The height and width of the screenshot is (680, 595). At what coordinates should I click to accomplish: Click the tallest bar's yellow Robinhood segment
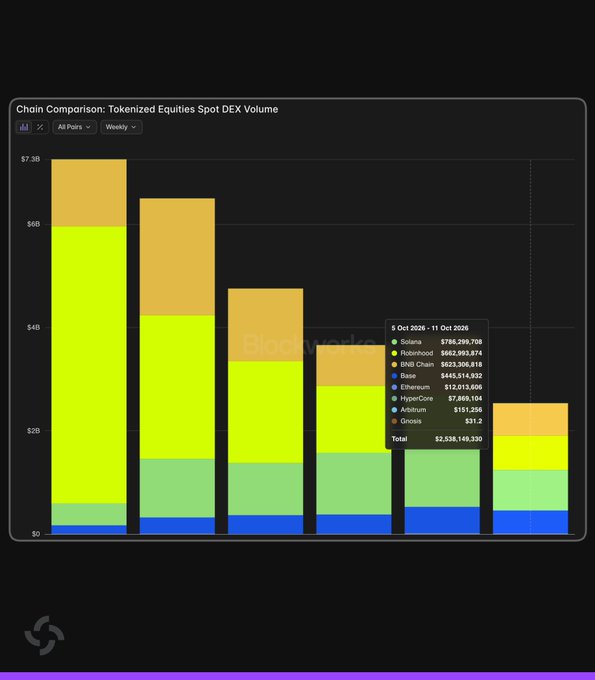89,364
